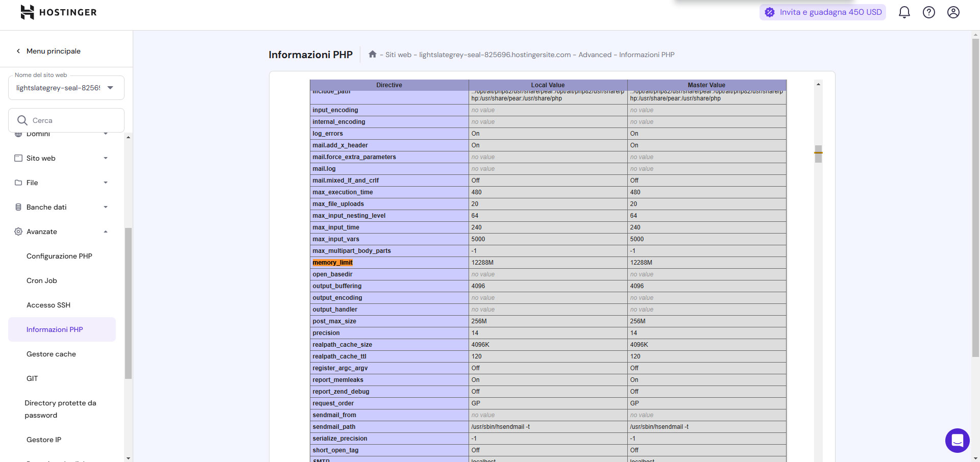Click Advanced breadcrumb link

pos(595,55)
